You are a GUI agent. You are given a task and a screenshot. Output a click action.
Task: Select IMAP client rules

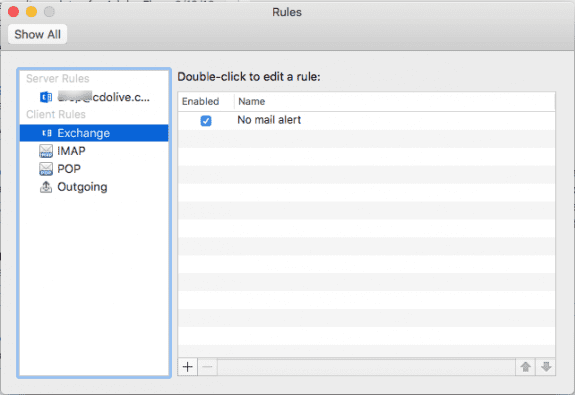[x=94, y=151]
